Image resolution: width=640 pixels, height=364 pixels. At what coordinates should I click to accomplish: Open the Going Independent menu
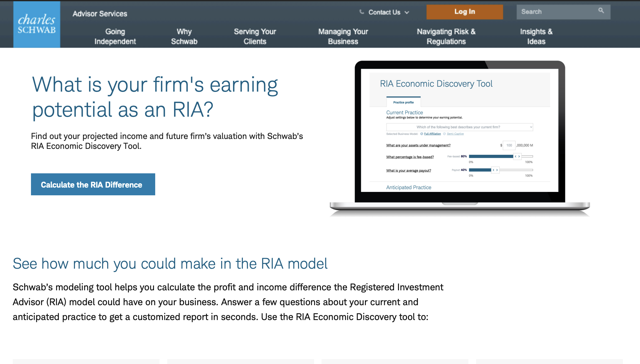tap(115, 36)
